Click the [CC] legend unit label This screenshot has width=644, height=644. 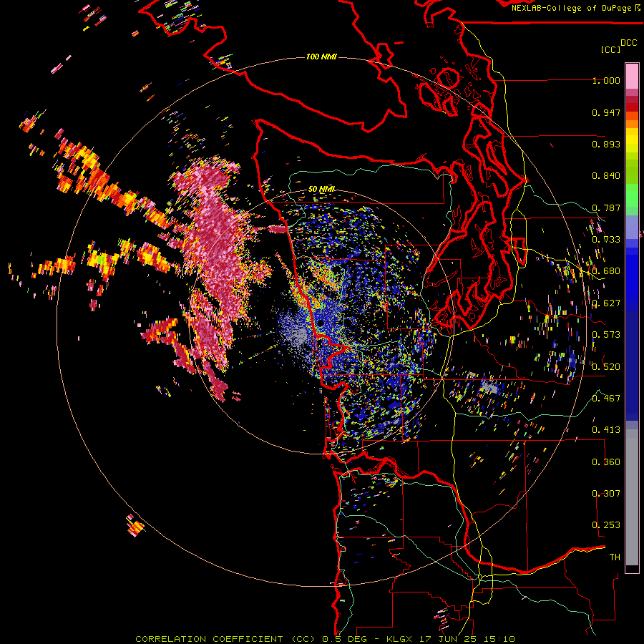click(610, 49)
